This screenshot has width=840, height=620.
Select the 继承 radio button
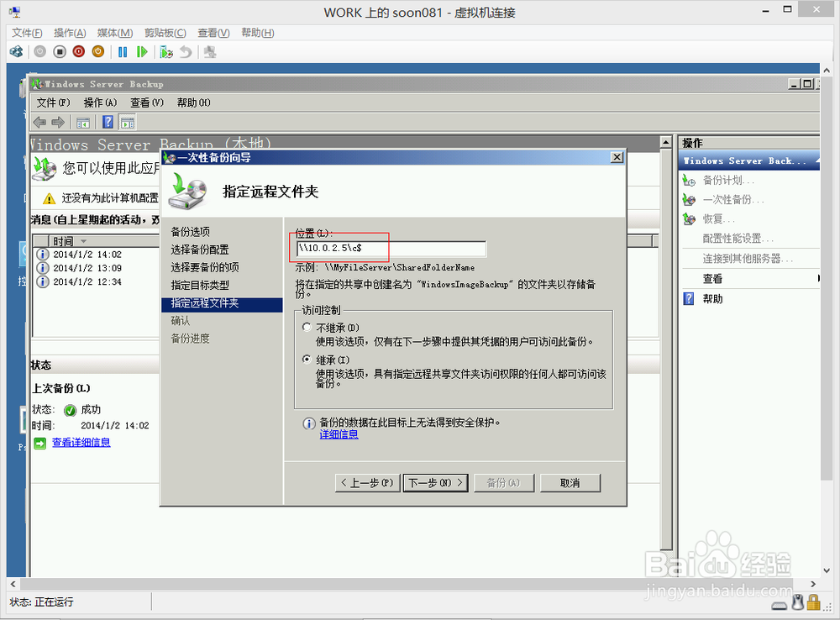click(x=307, y=359)
